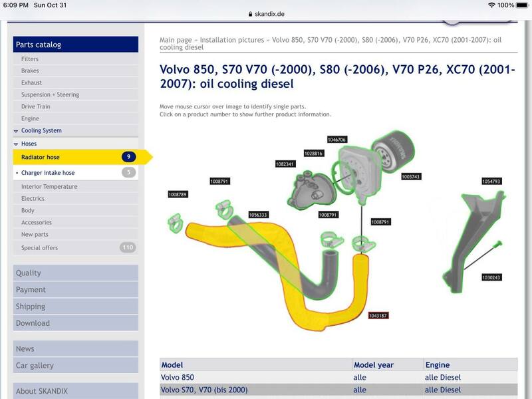Tap the Wi-Fi status icon
This screenshot has height=399, width=532.
tap(491, 5)
